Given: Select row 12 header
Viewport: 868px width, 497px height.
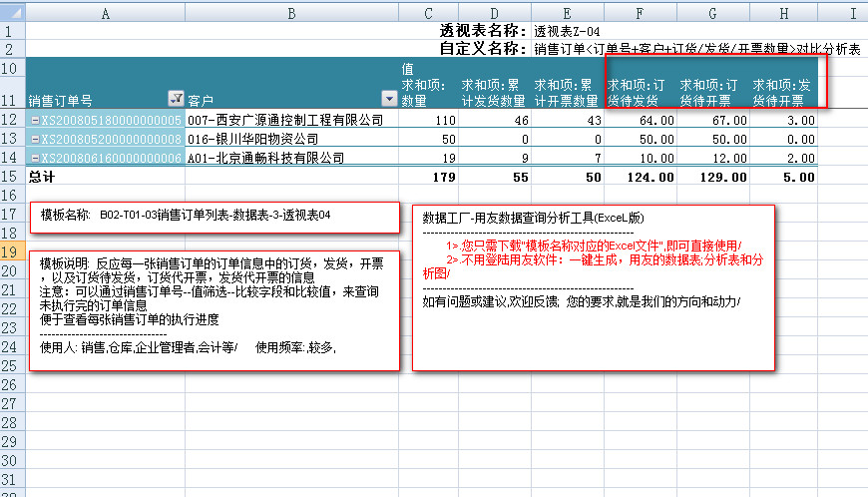Looking at the screenshot, I should 12,121.
